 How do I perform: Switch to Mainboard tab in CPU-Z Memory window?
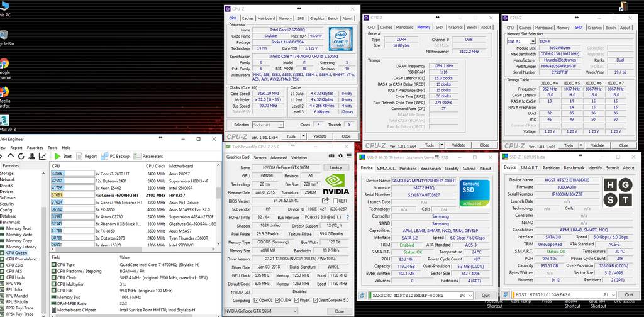pyautogui.click(x=404, y=28)
